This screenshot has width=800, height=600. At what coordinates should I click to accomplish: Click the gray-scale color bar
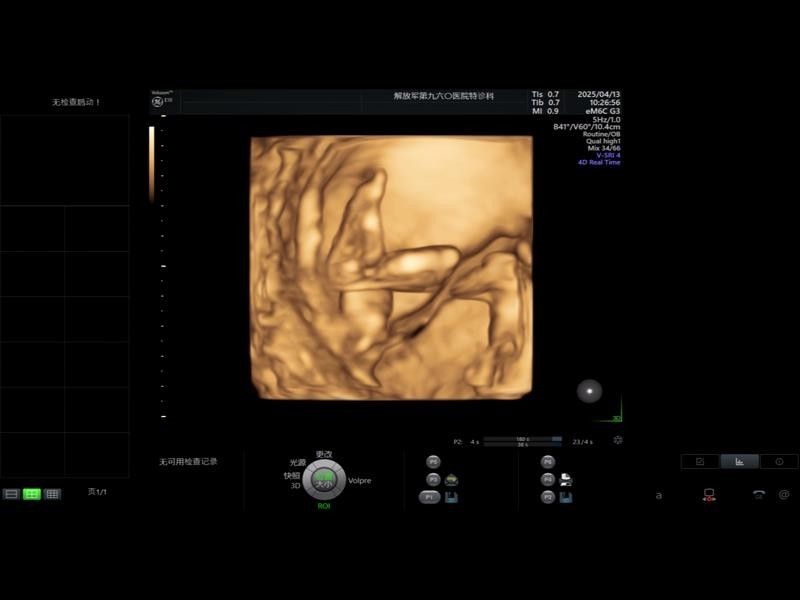tap(152, 164)
